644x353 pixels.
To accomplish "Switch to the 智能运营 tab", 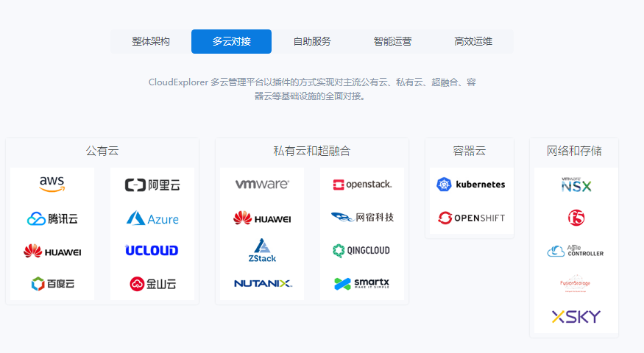I will (x=392, y=41).
